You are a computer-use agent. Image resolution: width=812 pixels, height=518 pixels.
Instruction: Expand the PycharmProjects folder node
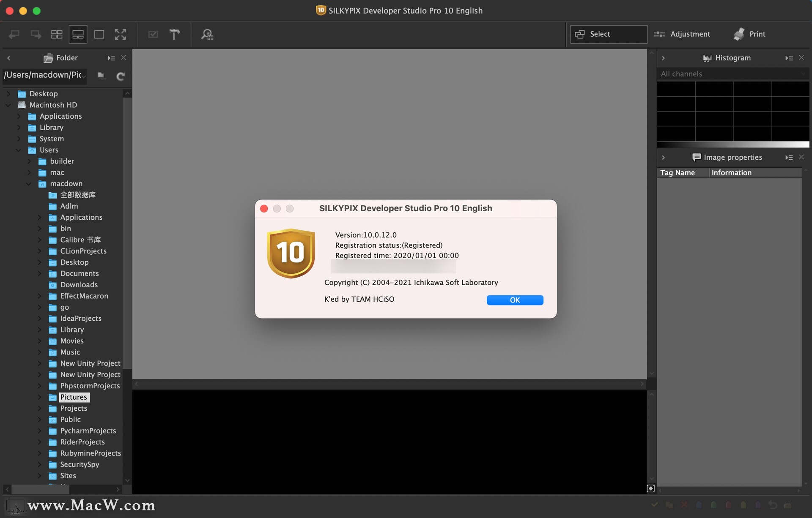39,431
